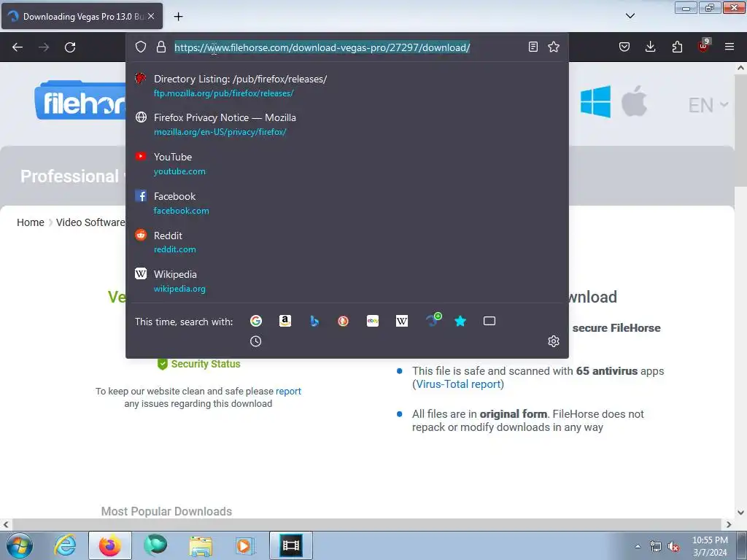Select the Downloading Vegas Pro 13.0 tab
Screen dimensions: 747x560
pyautogui.click(x=82, y=16)
